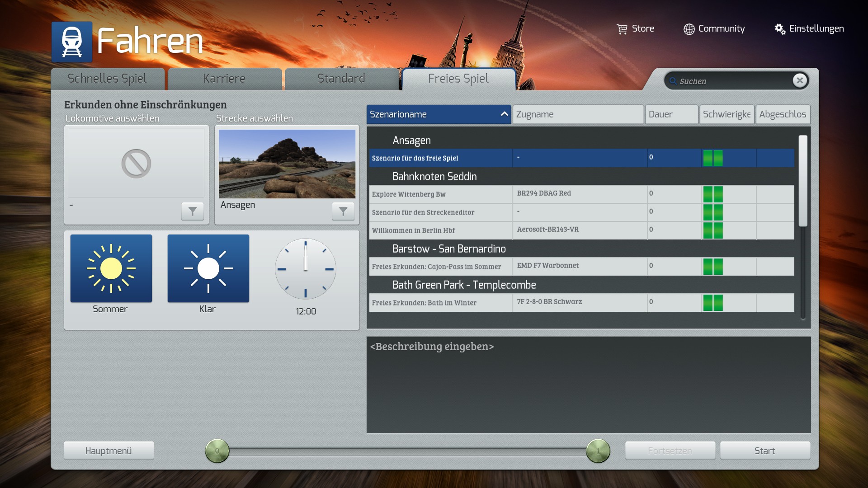Open Einstellungen gear icon
The image size is (868, 488).
pos(780,29)
